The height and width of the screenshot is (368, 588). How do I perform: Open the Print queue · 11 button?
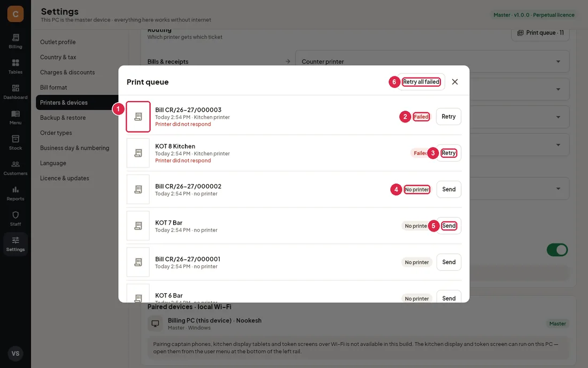540,33
